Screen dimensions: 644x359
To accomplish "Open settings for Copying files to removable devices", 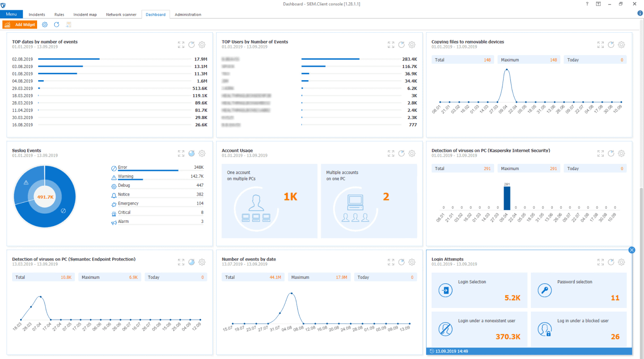I will click(621, 45).
